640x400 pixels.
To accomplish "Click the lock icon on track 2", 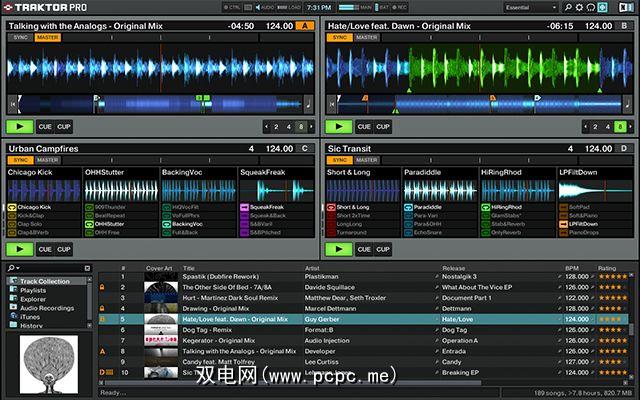I will [x=104, y=287].
